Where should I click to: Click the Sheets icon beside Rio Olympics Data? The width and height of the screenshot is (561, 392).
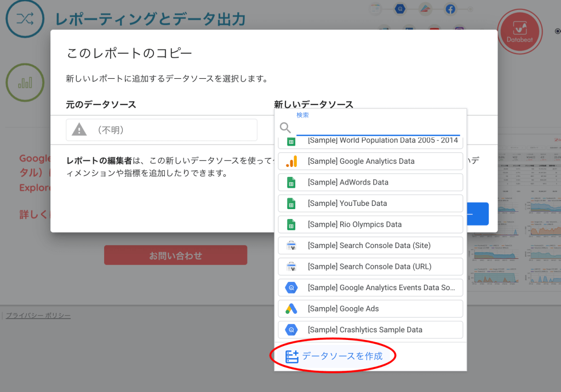pos(291,224)
